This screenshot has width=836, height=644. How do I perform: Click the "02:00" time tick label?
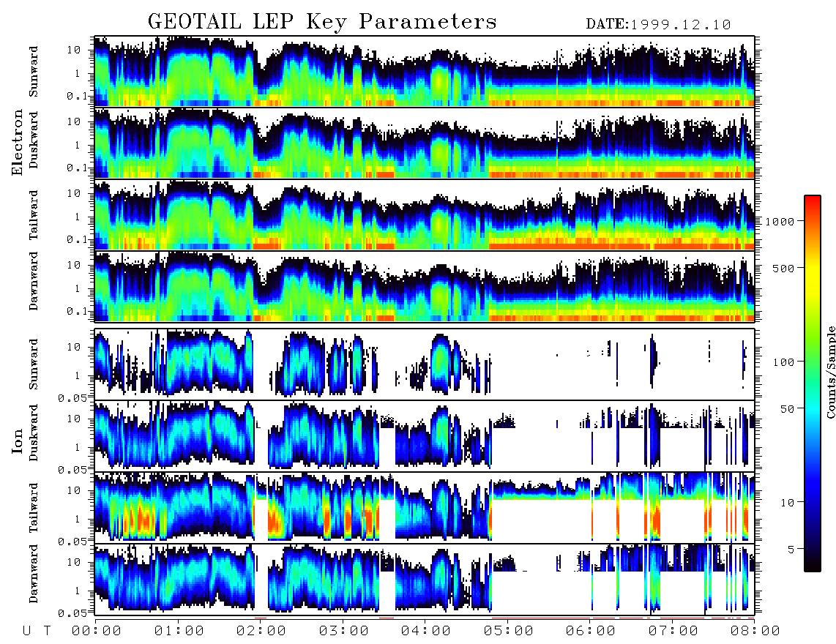pyautogui.click(x=261, y=631)
